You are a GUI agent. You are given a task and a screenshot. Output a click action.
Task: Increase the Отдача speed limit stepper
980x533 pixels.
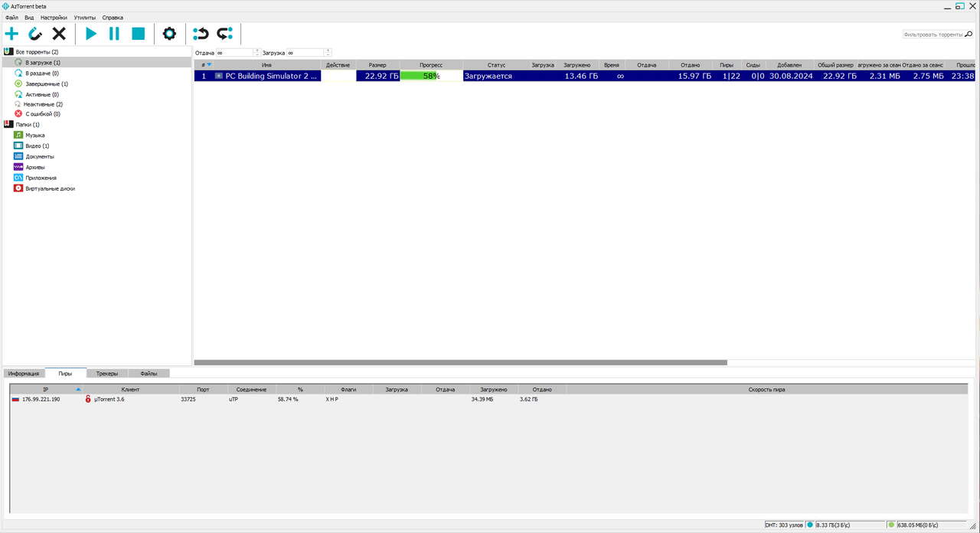click(257, 51)
